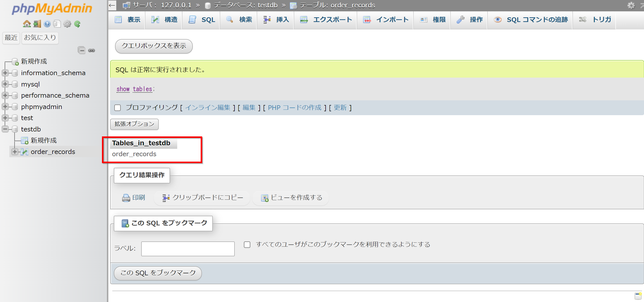Image resolution: width=644 pixels, height=302 pixels.
Task: Open the phpMyAdmin documentation help icon
Action: click(47, 24)
